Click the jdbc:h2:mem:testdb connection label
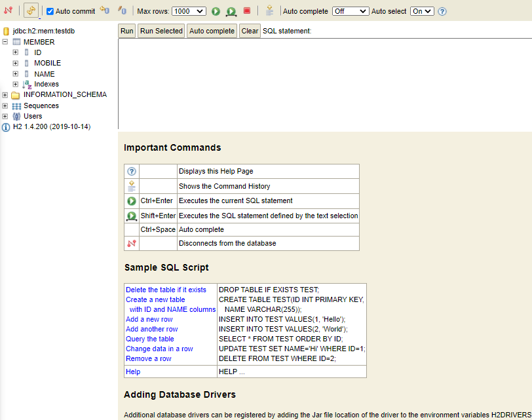Screen dimensions: 532x420 tap(44, 31)
